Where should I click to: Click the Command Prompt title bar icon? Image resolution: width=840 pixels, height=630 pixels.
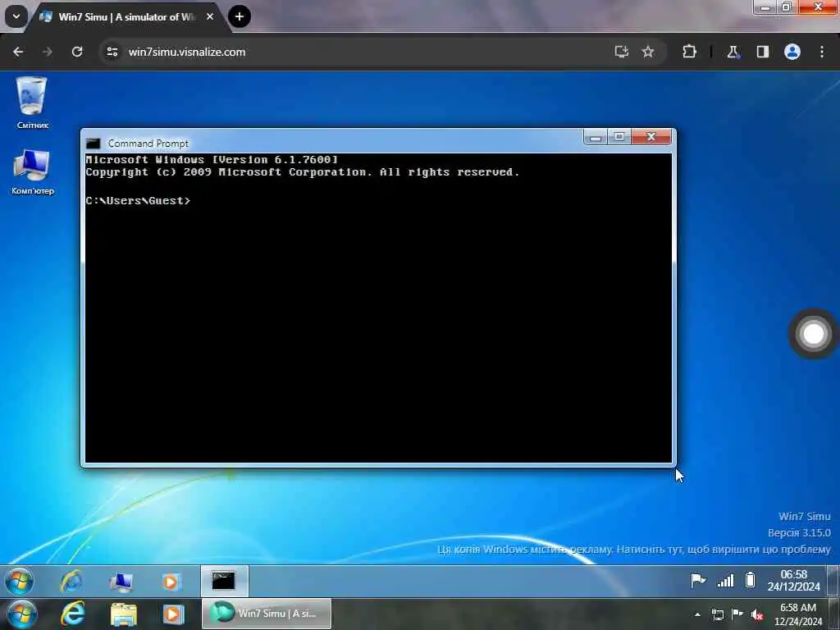tap(94, 143)
